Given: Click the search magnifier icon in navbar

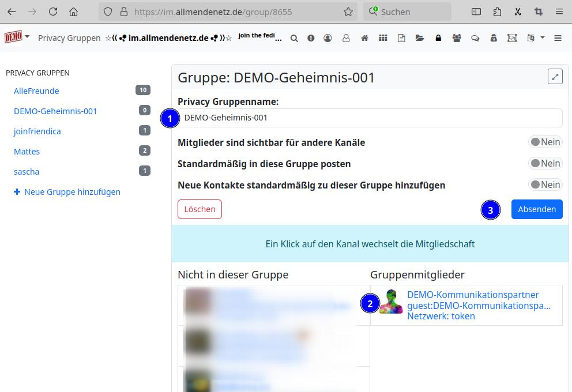Looking at the screenshot, I should coord(294,38).
